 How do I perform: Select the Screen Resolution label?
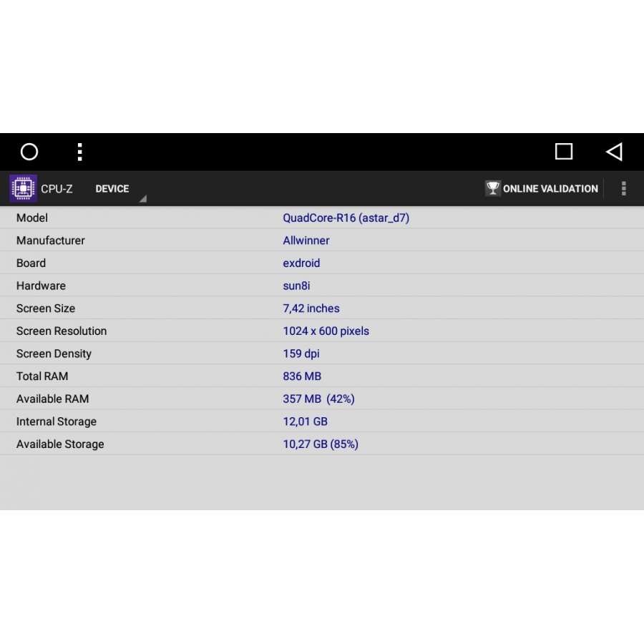[62, 331]
